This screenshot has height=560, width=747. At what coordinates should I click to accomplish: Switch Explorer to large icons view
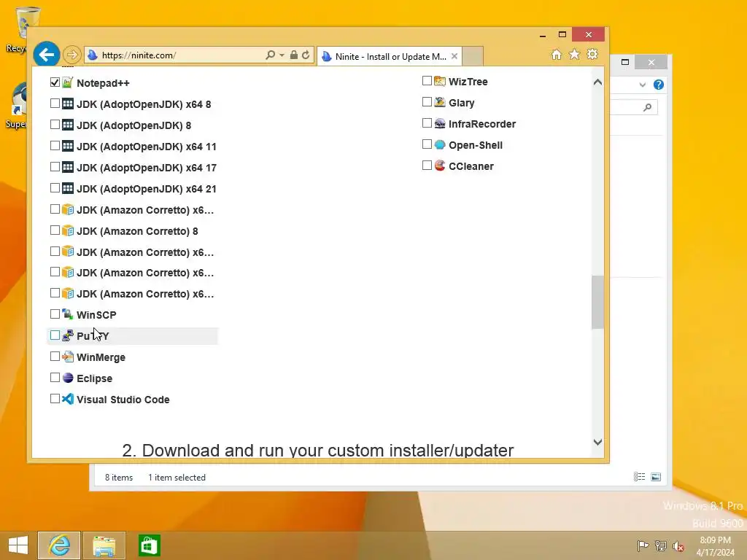tap(656, 477)
